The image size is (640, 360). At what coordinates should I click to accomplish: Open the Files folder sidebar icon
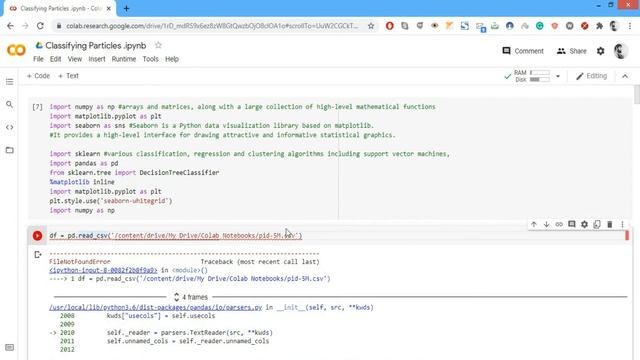point(9,150)
